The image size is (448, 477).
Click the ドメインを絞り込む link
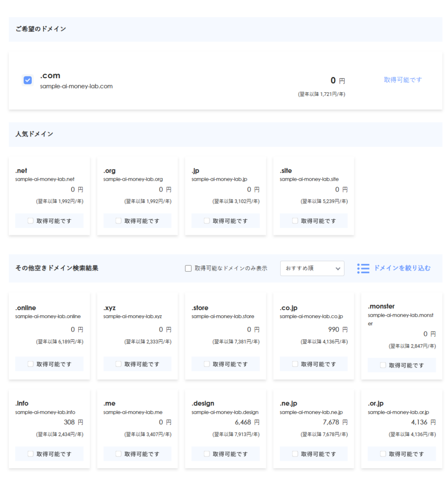(402, 268)
